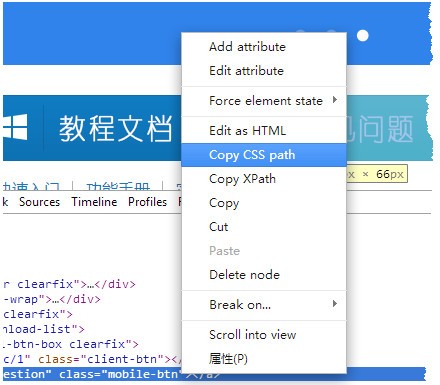440x385 pixels.
Task: Switch to the Sources tab
Action: tap(39, 202)
